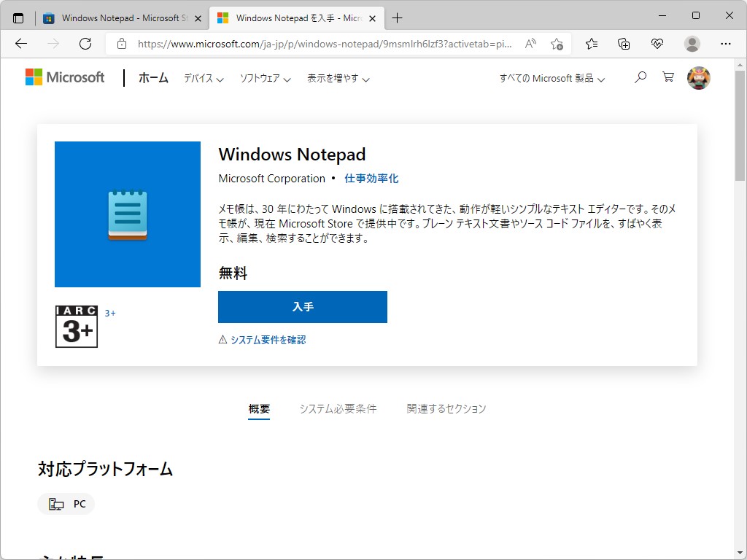Open すべての Microsoft 製品 dropdown

pyautogui.click(x=551, y=78)
